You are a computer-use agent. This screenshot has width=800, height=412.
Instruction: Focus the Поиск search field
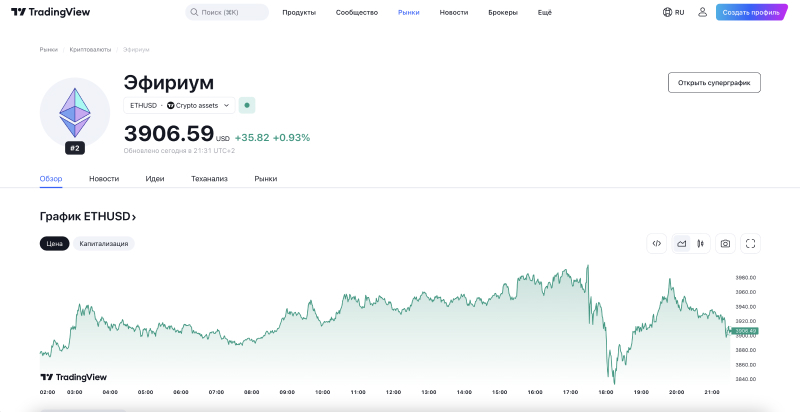pyautogui.click(x=227, y=12)
